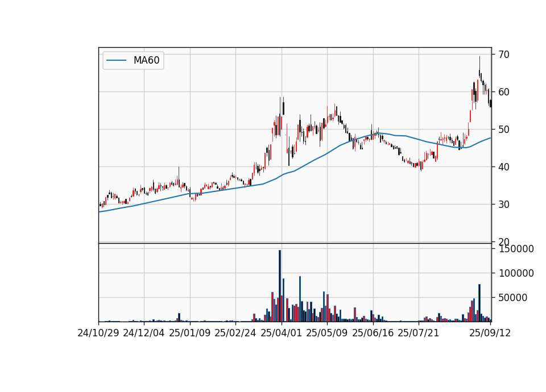This screenshot has width=546, height=392.
Task: Click the MA60 legend label
Action: click(146, 60)
